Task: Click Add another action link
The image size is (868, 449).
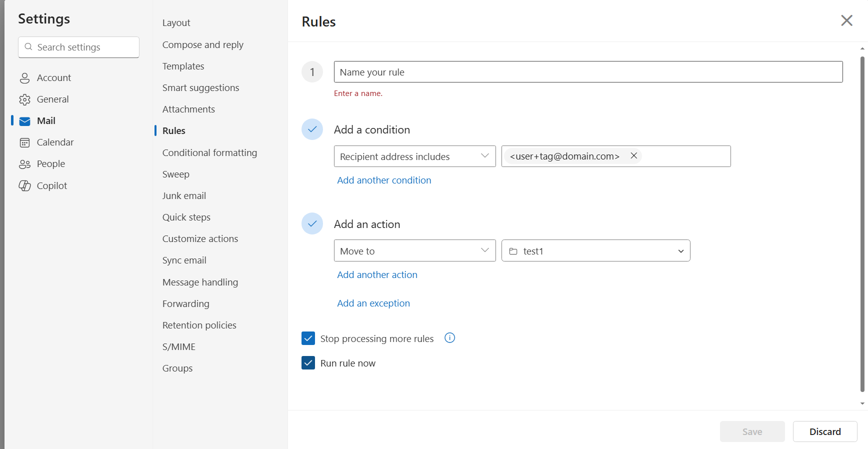Action: click(x=377, y=275)
